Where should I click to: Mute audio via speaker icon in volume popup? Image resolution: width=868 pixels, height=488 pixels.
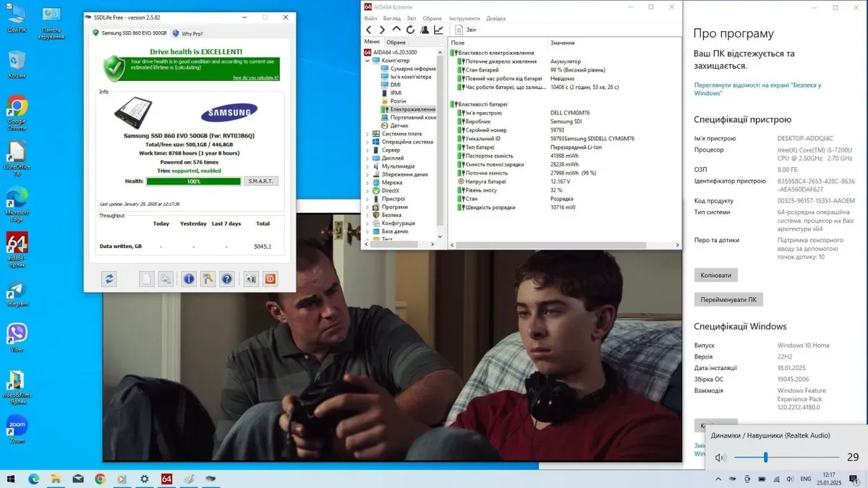720,458
